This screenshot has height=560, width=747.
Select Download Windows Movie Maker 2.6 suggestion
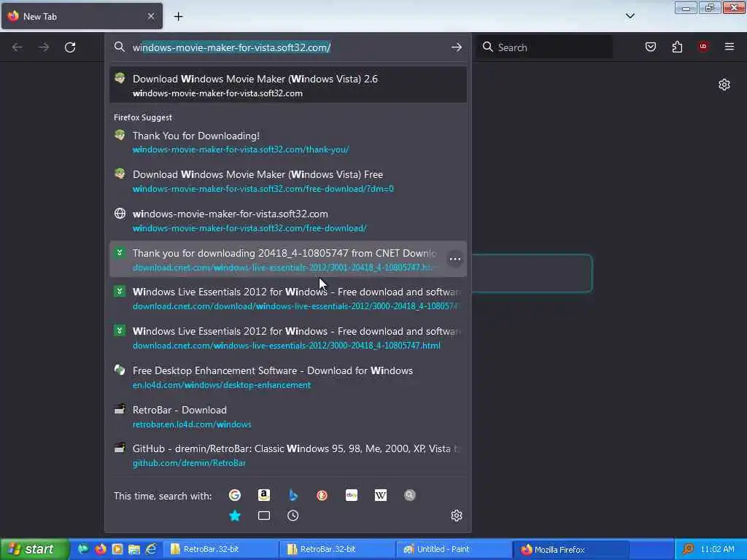[287, 85]
